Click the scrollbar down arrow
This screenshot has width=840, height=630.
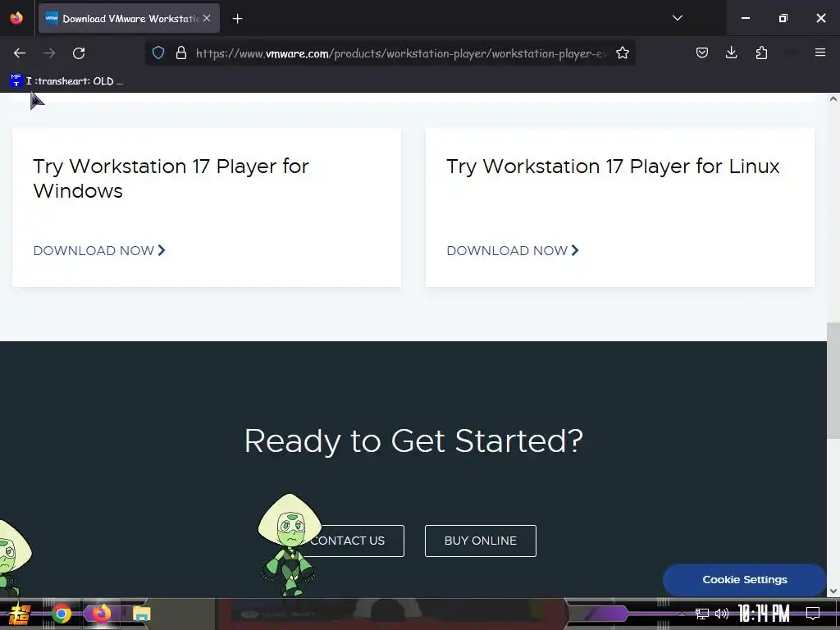point(833,591)
